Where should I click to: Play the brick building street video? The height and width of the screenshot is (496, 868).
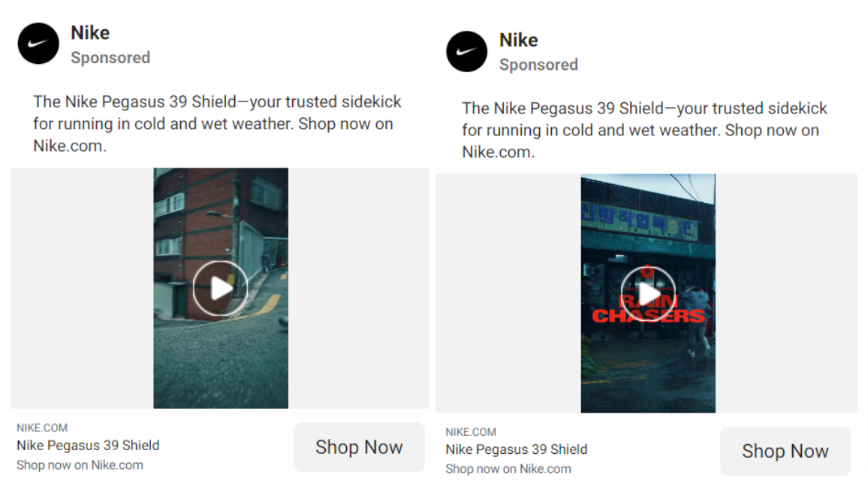pyautogui.click(x=220, y=289)
